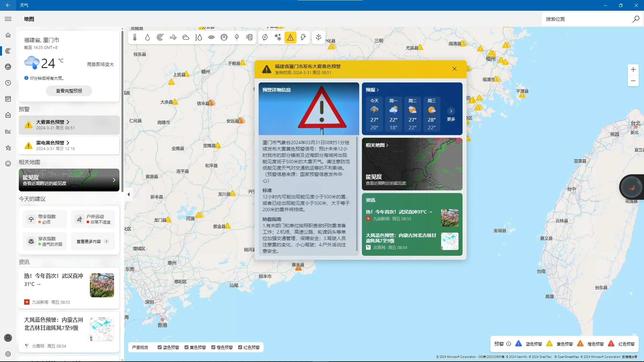Open 雷电黄色预警 alert in side panel
The height and width of the screenshot is (362, 644).
69,145
